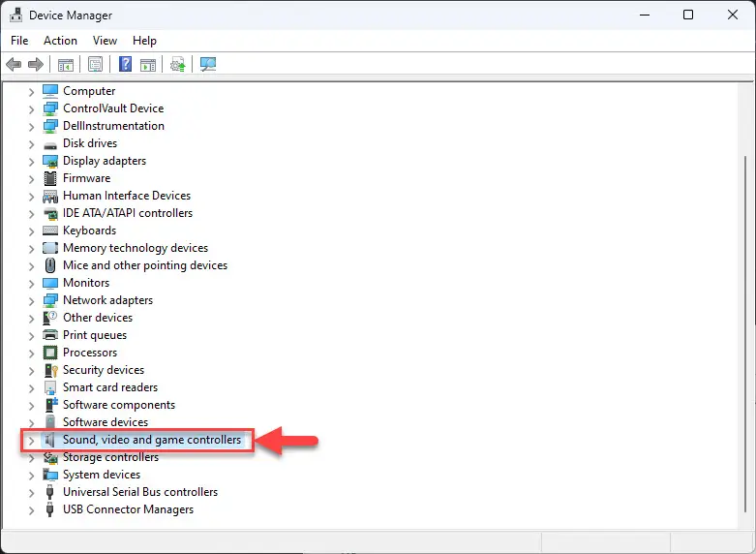Click the Print queues printer icon

pyautogui.click(x=50, y=335)
